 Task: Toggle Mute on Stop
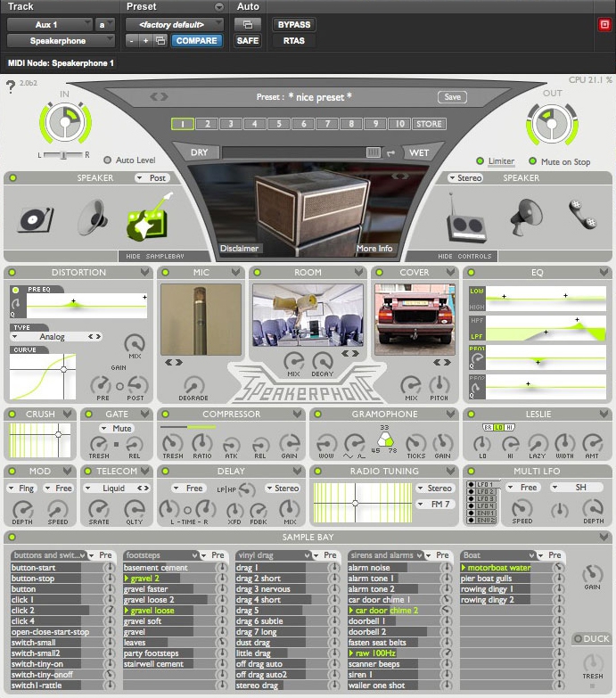(532, 161)
